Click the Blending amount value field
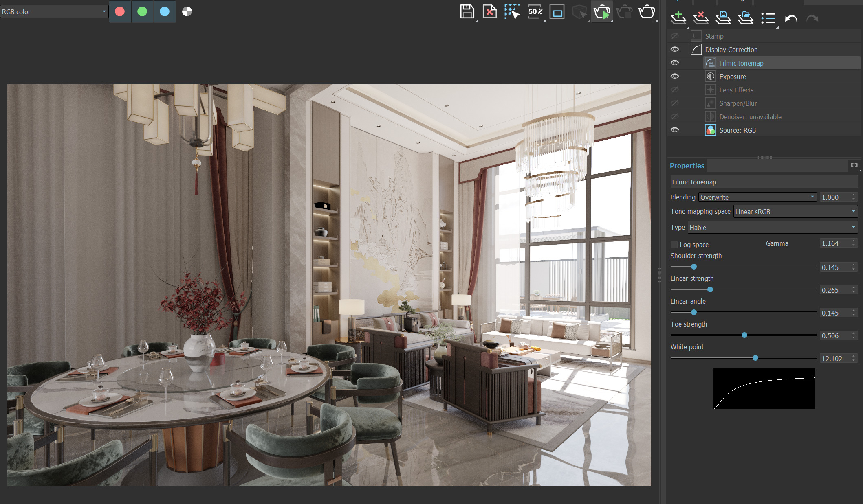863x504 pixels. pyautogui.click(x=835, y=197)
